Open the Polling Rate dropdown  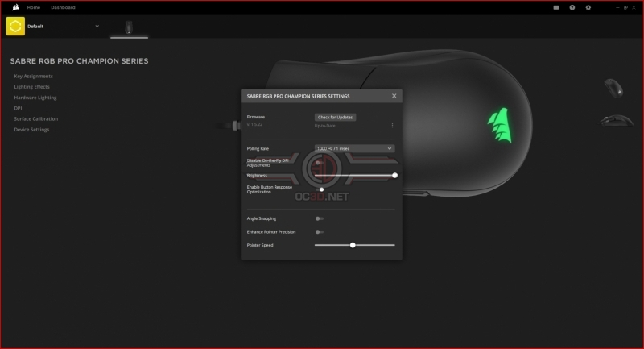[x=354, y=148]
